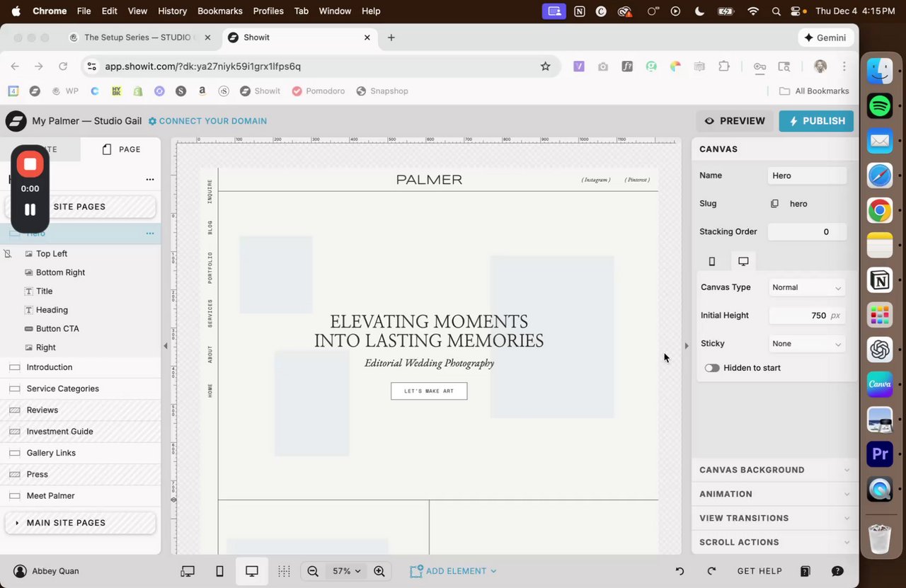
Task: Expand the Main Site Pages group
Action: tap(80, 523)
